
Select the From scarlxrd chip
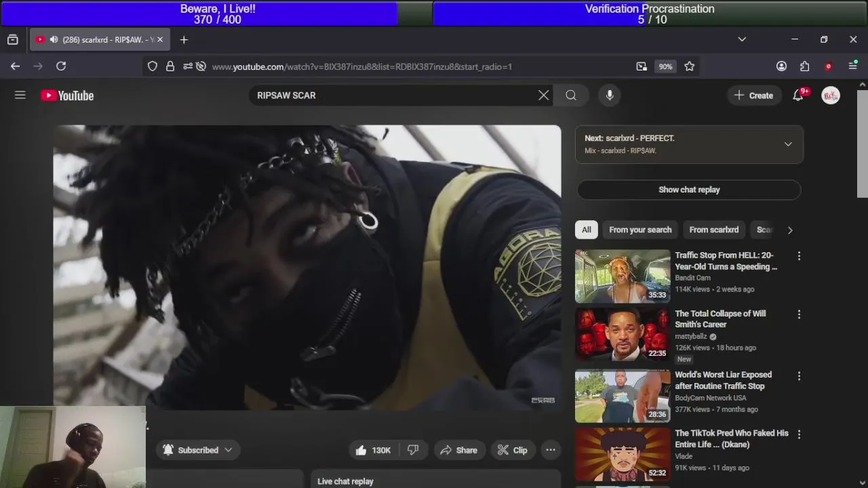point(714,230)
